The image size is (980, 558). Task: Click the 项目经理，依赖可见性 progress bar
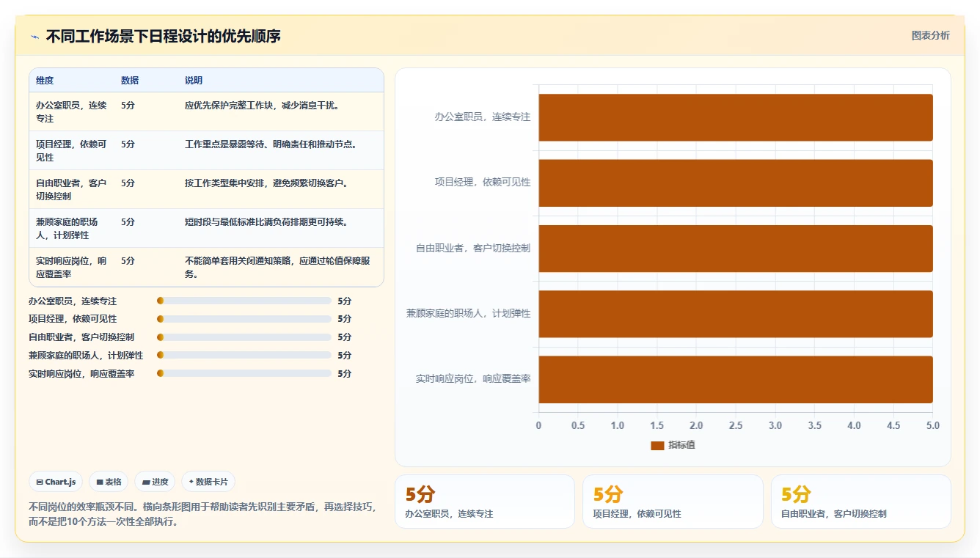(244, 319)
